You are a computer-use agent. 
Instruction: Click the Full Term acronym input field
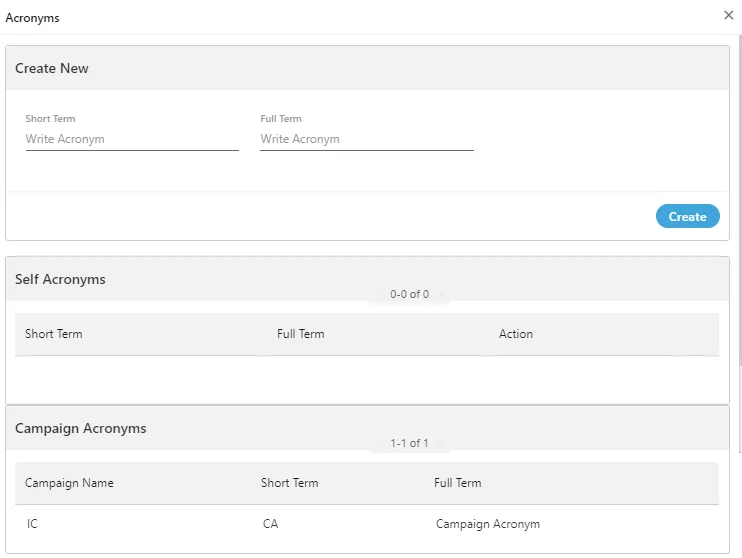pyautogui.click(x=367, y=139)
